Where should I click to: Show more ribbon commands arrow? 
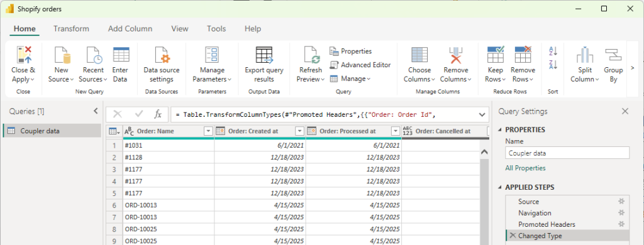click(x=633, y=68)
